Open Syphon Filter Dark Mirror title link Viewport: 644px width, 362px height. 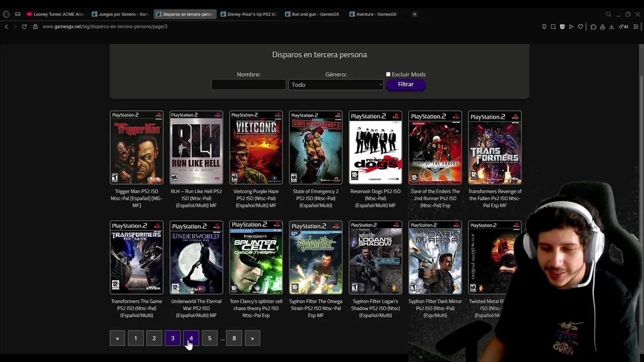tap(435, 308)
